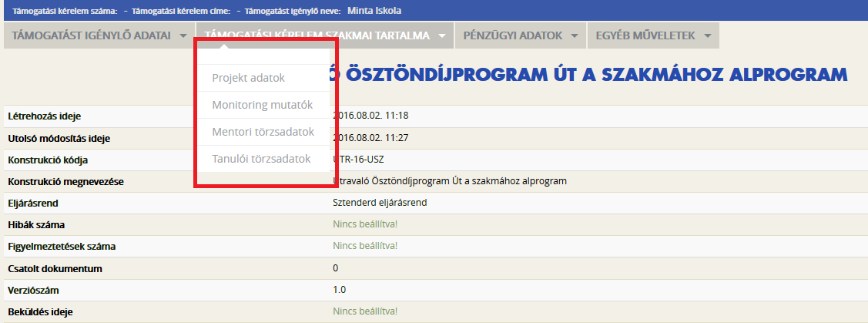Screen dimensions: 868x323
Task: Select Sztenderd eljárásrend value
Action: 380,203
